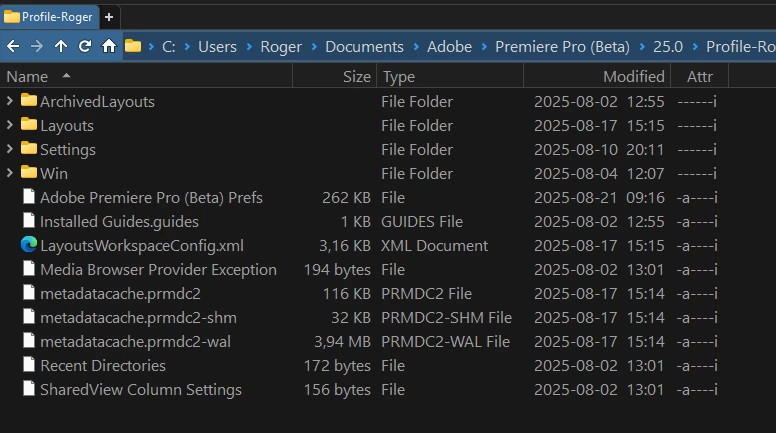776x433 pixels.
Task: Jump to C: in the breadcrumb
Action: point(169,47)
